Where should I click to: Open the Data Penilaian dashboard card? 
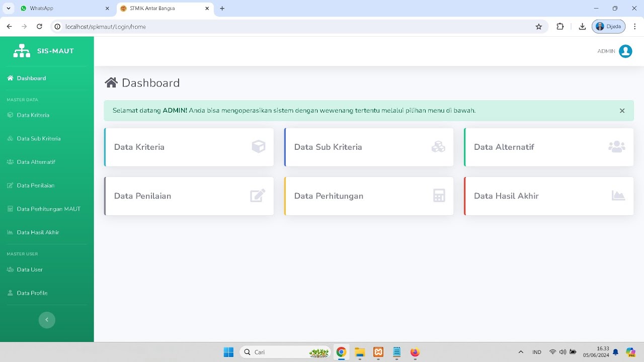tap(189, 196)
